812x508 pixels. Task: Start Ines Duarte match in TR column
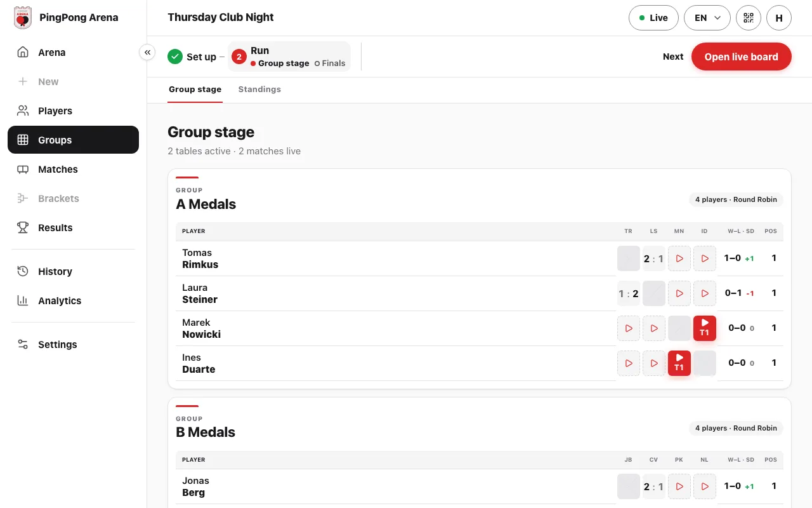pyautogui.click(x=629, y=363)
